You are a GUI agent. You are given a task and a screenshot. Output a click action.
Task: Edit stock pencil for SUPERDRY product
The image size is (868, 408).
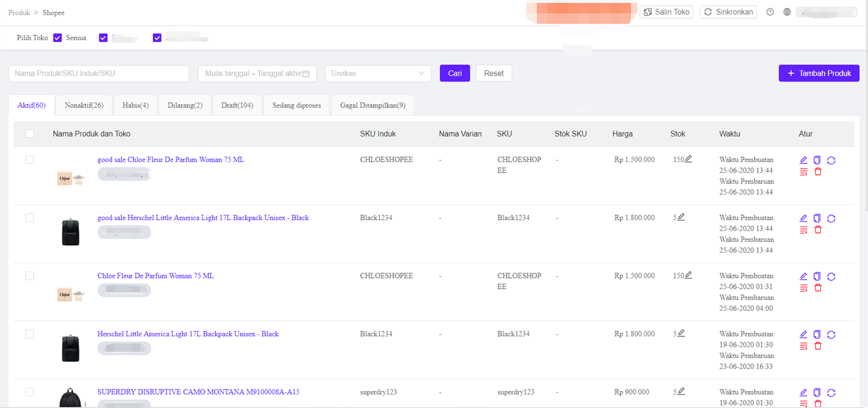tap(681, 392)
